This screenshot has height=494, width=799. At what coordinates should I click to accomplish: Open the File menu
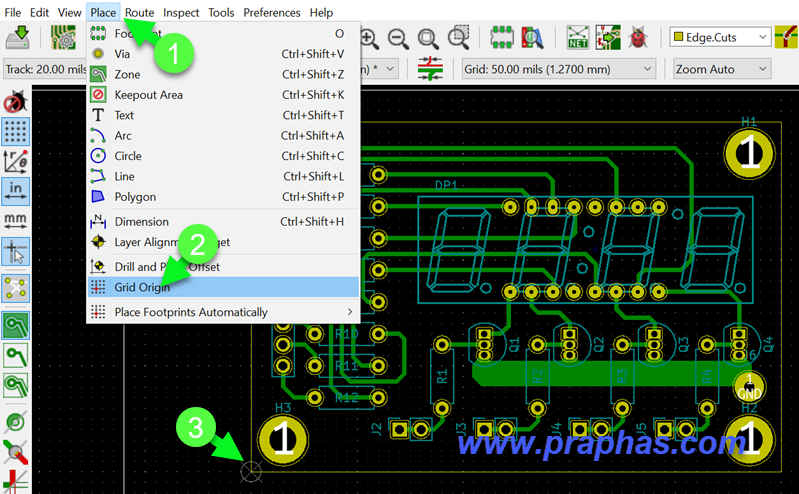tap(12, 12)
